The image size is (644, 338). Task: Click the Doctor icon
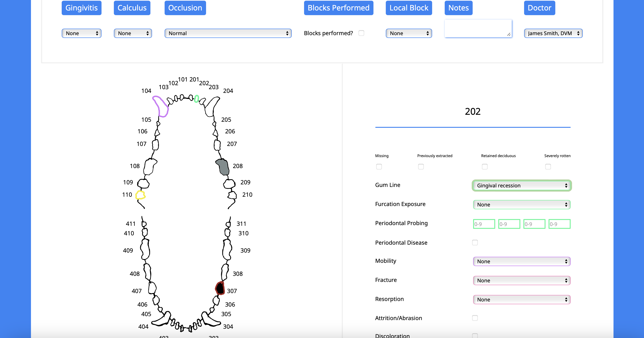click(539, 7)
